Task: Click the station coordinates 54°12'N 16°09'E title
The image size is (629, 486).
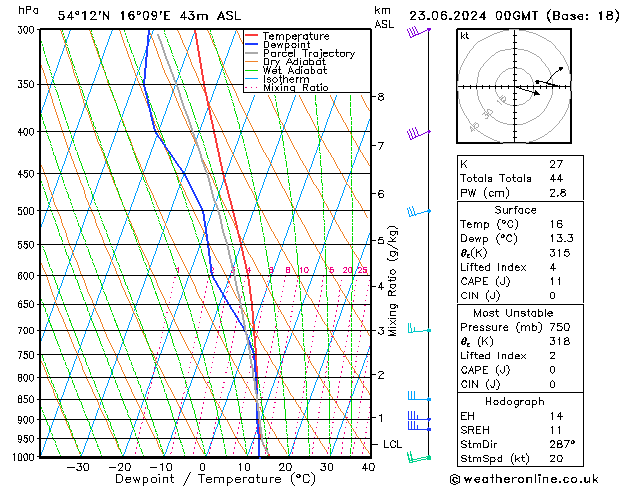Action: [114, 16]
